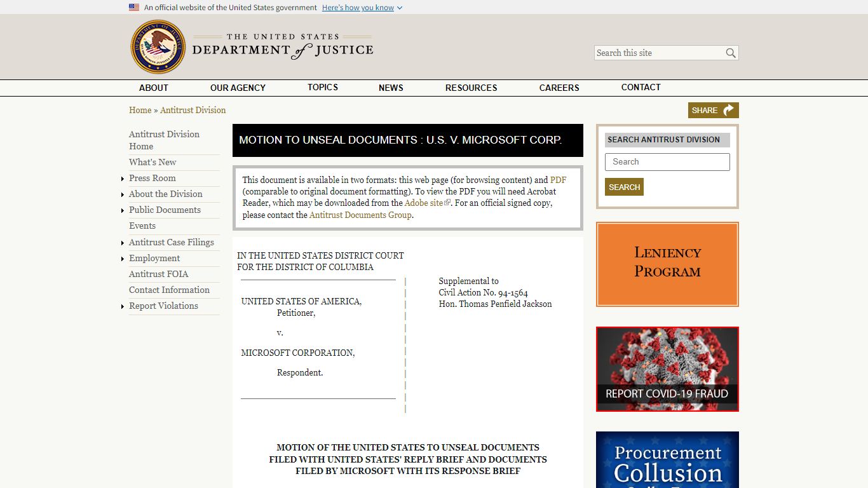
Task: Expand the Employment sidebar arrow
Action: pos(123,259)
